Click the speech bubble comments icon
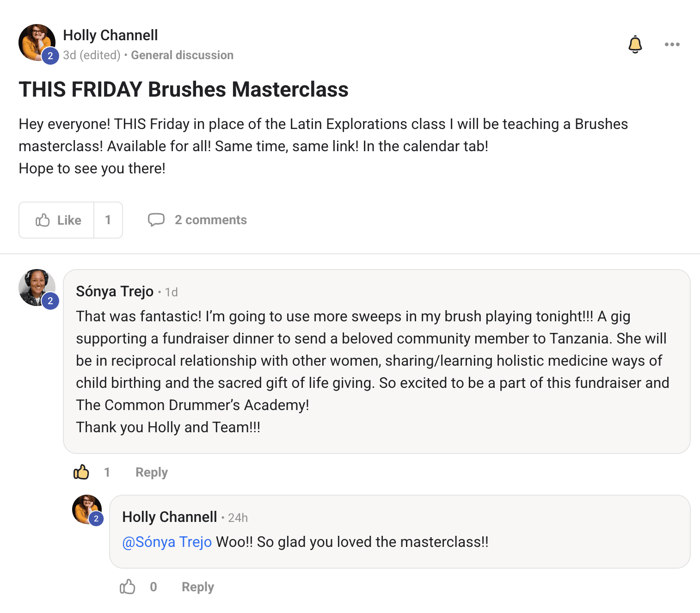700x613 pixels. click(x=156, y=220)
